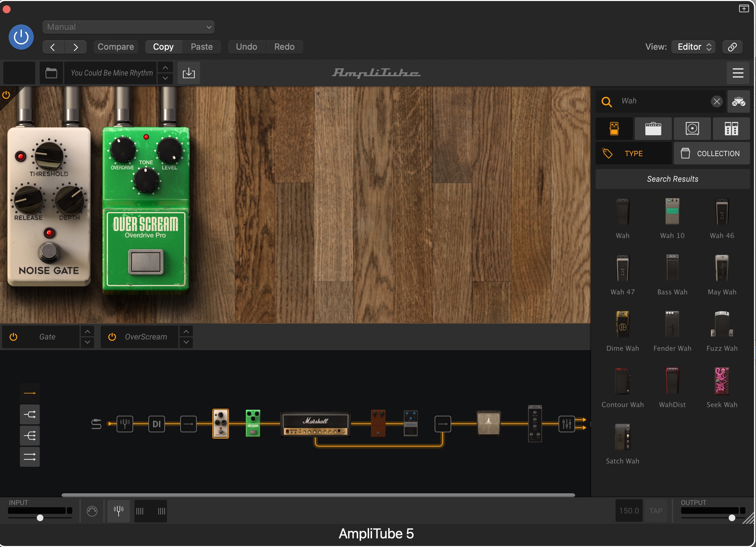Screen dimensions: 756x547
Task: Step Gate model selector up
Action: click(87, 332)
